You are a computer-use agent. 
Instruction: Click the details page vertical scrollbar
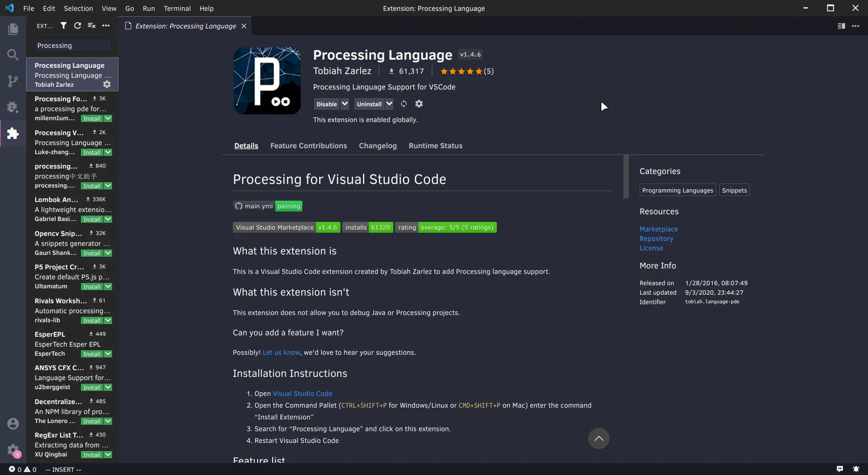626,177
